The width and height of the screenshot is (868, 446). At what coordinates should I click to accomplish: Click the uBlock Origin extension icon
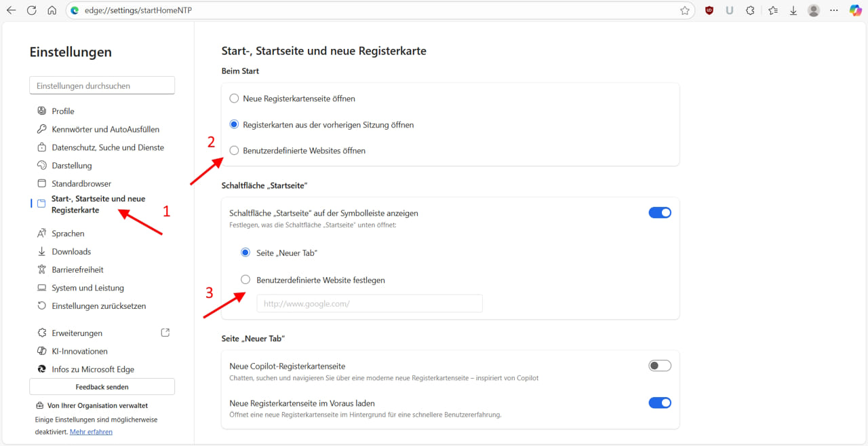(x=709, y=10)
